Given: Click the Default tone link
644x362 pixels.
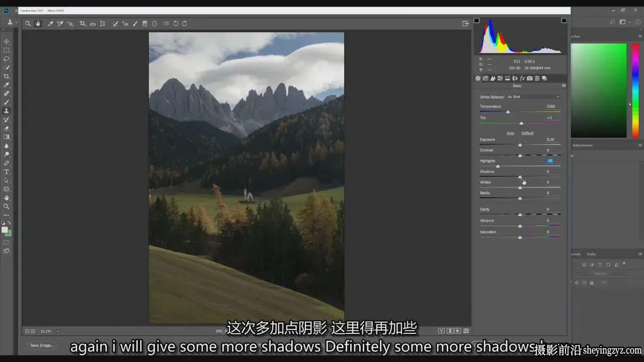Looking at the screenshot, I should [x=527, y=133].
